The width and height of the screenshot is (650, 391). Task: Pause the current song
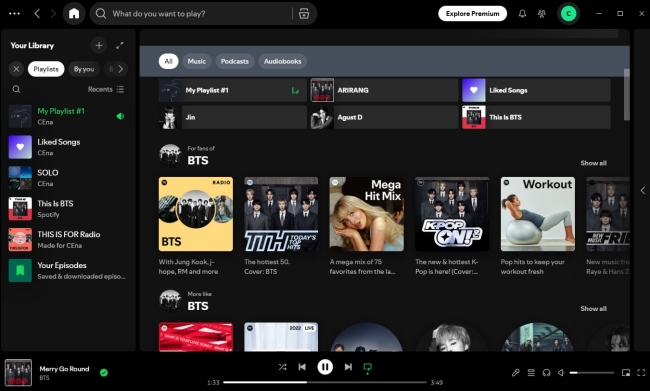pyautogui.click(x=325, y=367)
